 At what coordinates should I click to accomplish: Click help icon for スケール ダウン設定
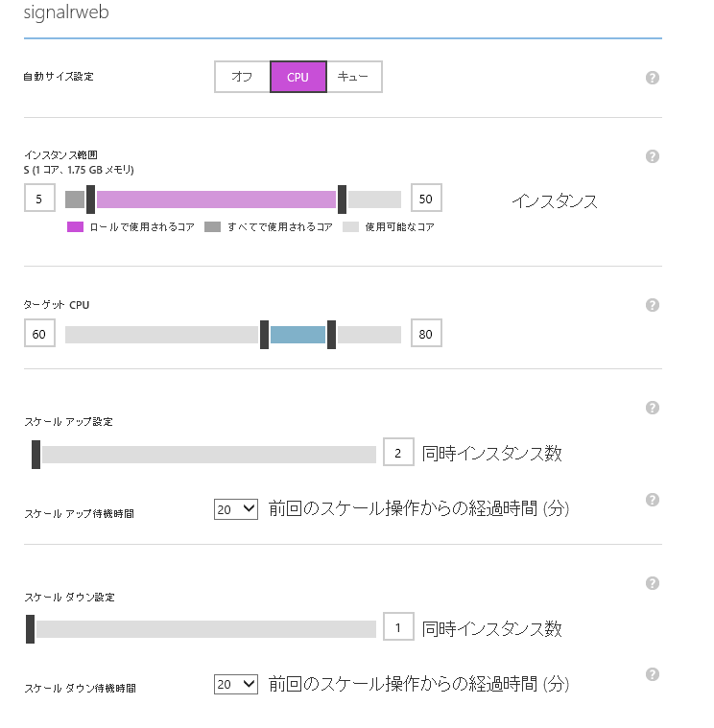tap(653, 583)
